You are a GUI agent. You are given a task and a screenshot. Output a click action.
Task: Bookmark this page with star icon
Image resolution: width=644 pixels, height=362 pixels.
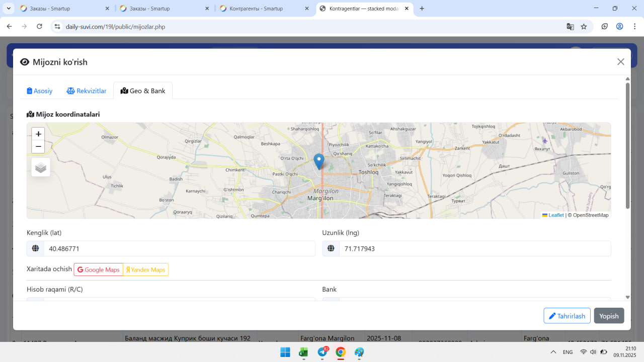(x=584, y=27)
